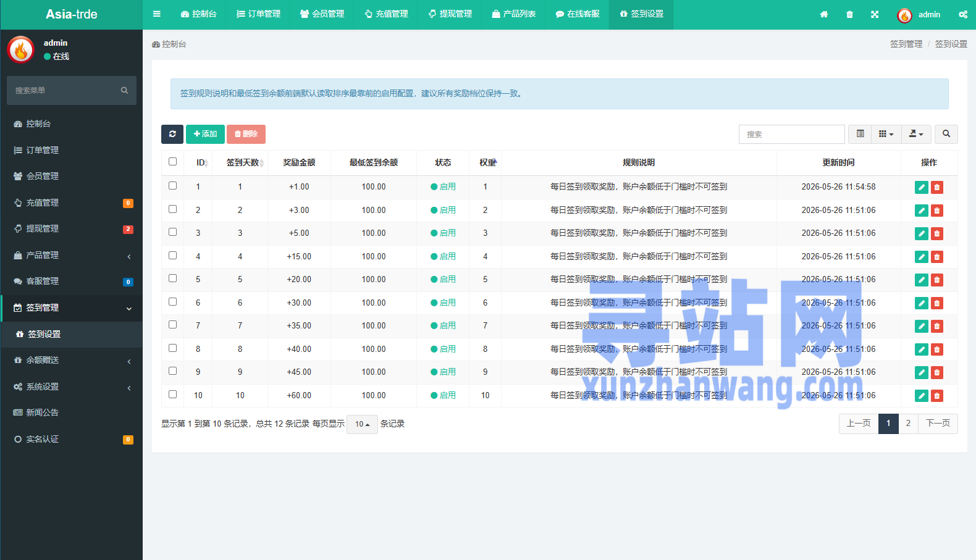Screen dimensions: 976x560
Task: Open the columns grid dropdown
Action: [886, 134]
